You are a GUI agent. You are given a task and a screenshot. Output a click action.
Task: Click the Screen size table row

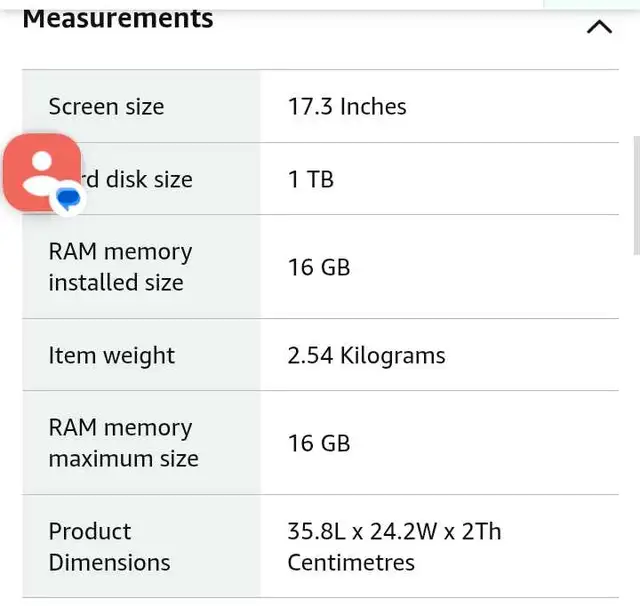pyautogui.click(x=320, y=106)
